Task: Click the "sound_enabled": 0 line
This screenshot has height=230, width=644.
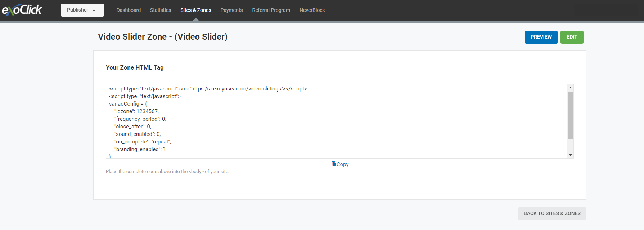Action: click(x=138, y=134)
